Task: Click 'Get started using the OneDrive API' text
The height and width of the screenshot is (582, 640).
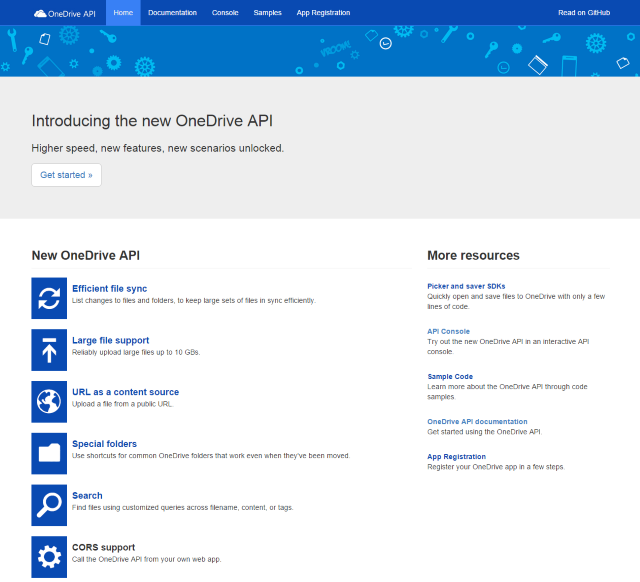Action: tap(484, 432)
